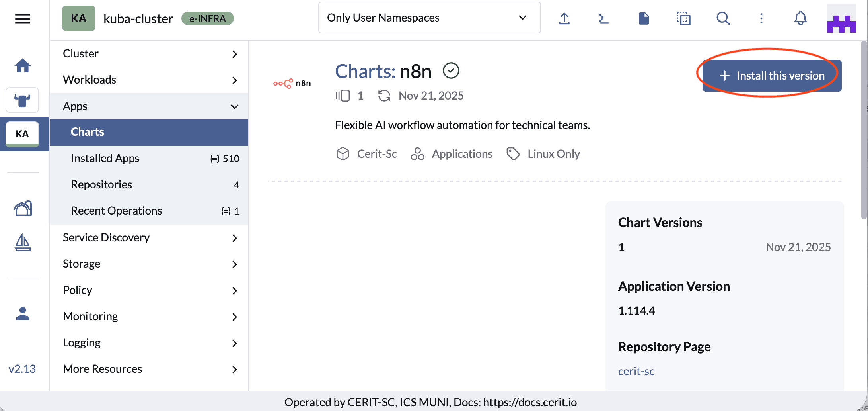Screen dimensions: 868x411
Task: Click the Home icon in sidebar
Action: click(x=23, y=66)
